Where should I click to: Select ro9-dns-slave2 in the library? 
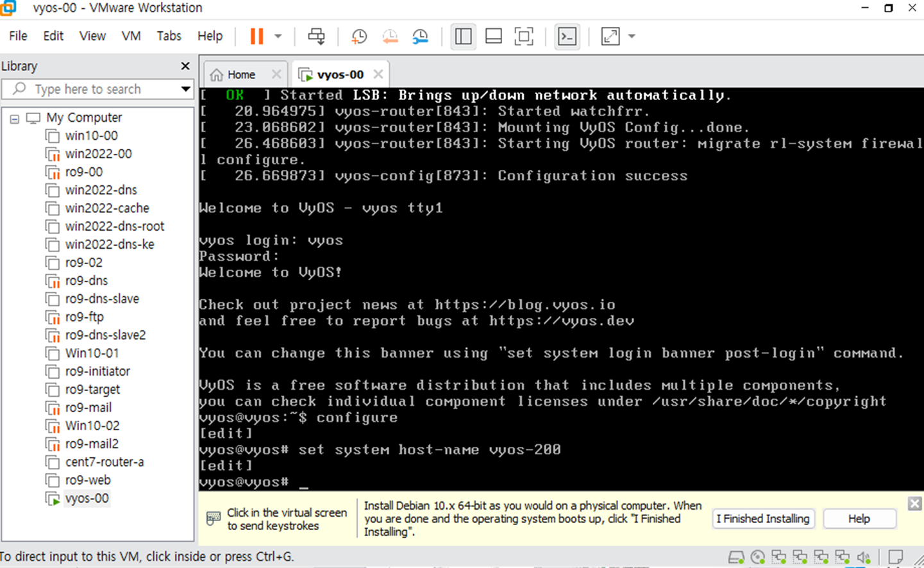click(x=105, y=335)
